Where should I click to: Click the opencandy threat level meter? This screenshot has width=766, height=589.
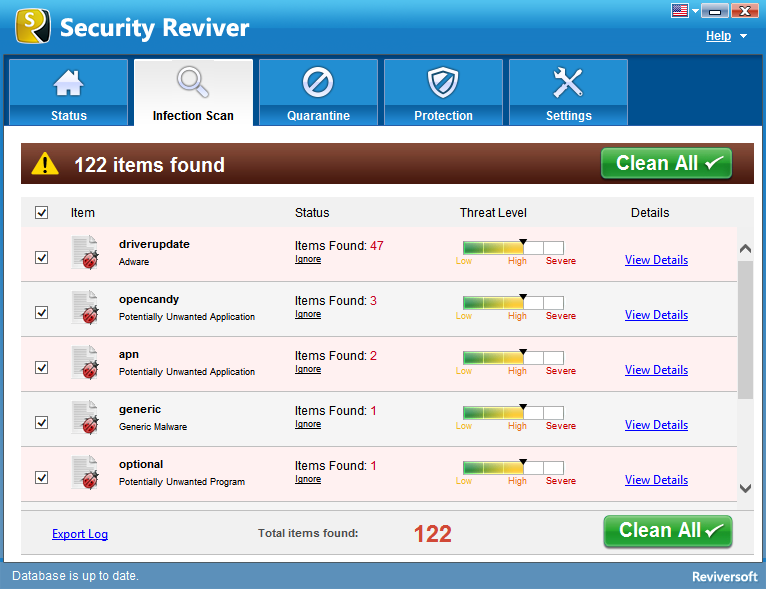(513, 302)
